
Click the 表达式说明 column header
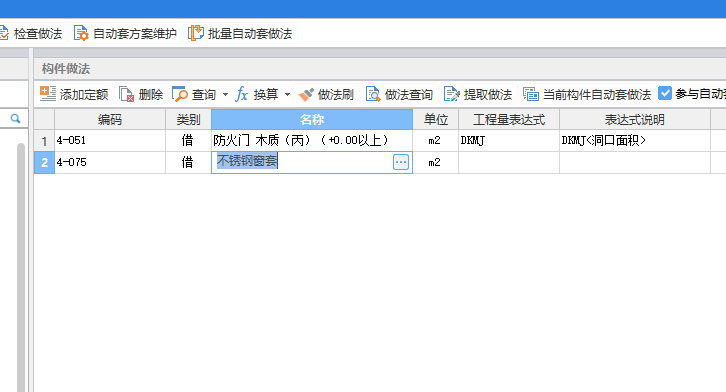tap(635, 119)
